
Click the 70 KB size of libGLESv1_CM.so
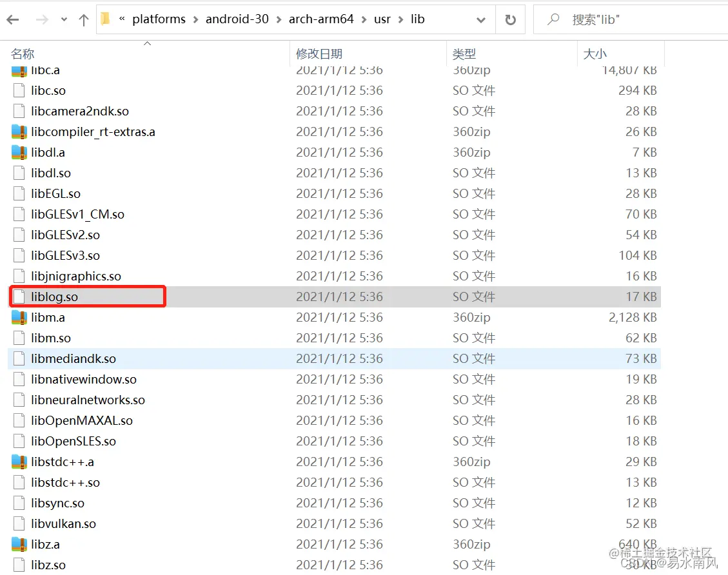coord(641,215)
